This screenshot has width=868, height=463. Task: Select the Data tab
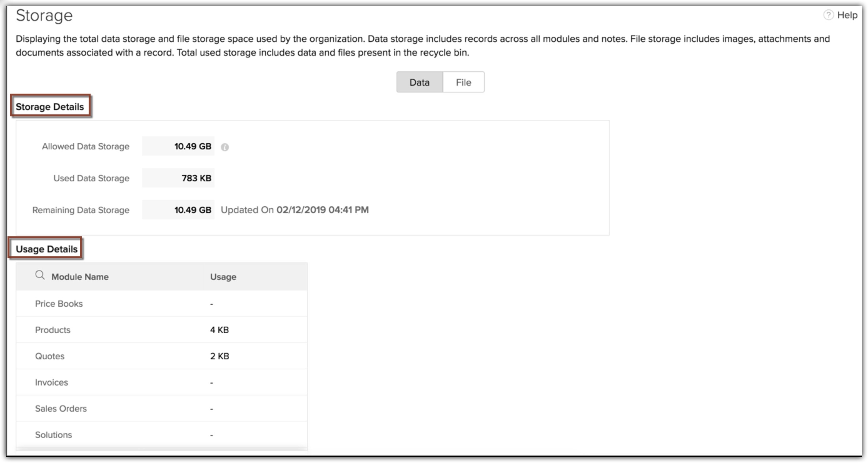(419, 82)
